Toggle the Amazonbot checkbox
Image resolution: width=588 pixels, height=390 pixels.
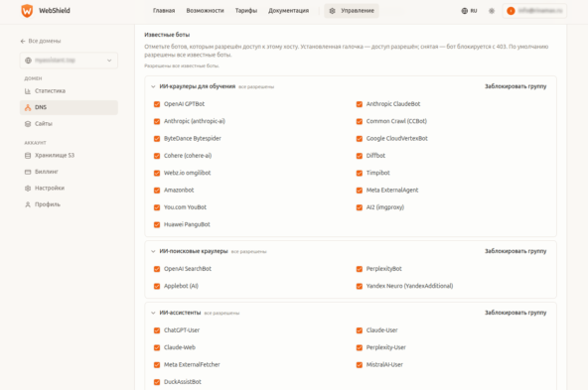[157, 191]
